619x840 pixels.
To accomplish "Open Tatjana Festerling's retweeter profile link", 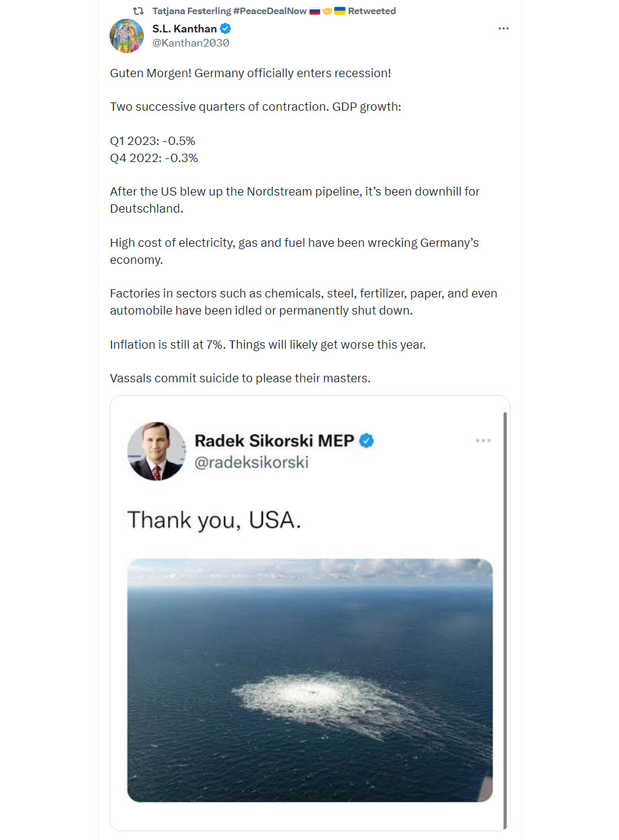I will pyautogui.click(x=229, y=11).
